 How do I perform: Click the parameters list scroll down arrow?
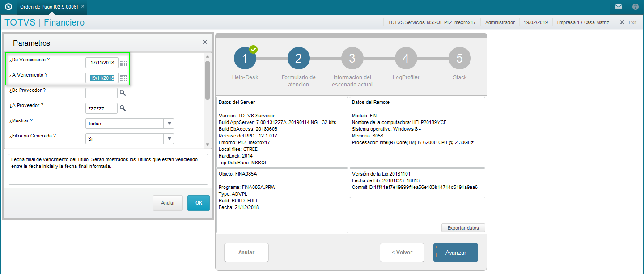point(207,145)
